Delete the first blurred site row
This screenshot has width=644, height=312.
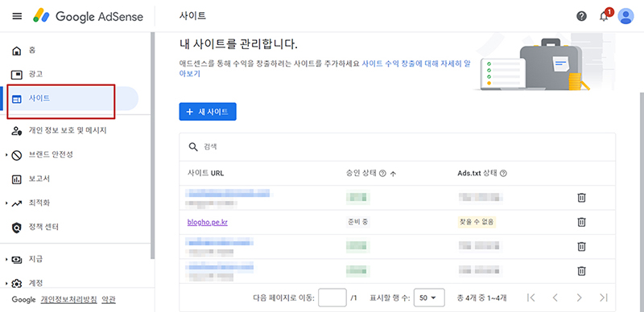pos(581,198)
